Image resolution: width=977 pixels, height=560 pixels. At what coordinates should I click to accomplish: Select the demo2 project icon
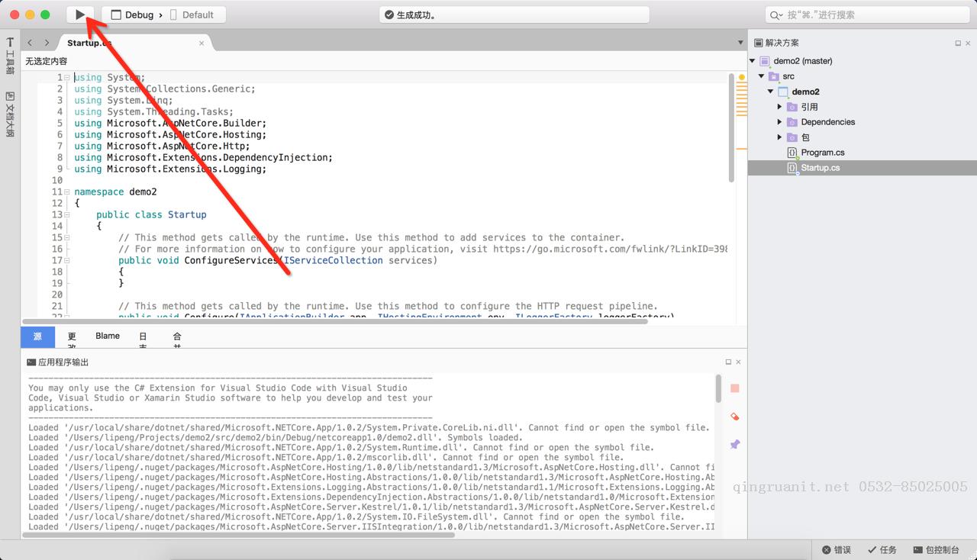tap(783, 92)
